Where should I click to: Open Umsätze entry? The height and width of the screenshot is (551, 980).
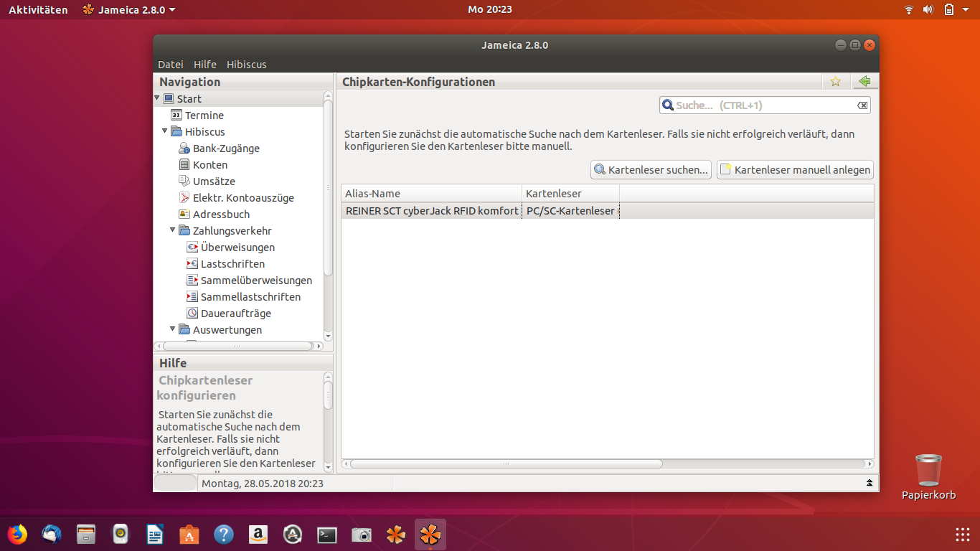(207, 182)
